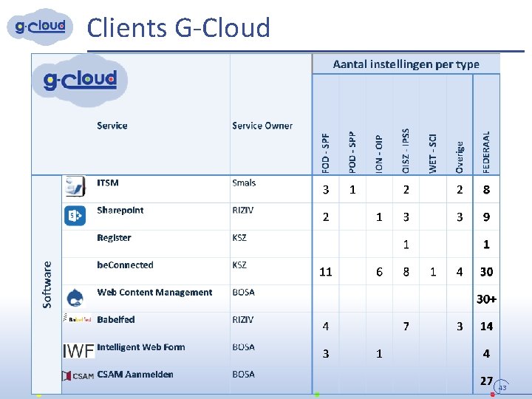This screenshot has height=399, width=532.
Task: Select the Register service name
Action: (114, 238)
